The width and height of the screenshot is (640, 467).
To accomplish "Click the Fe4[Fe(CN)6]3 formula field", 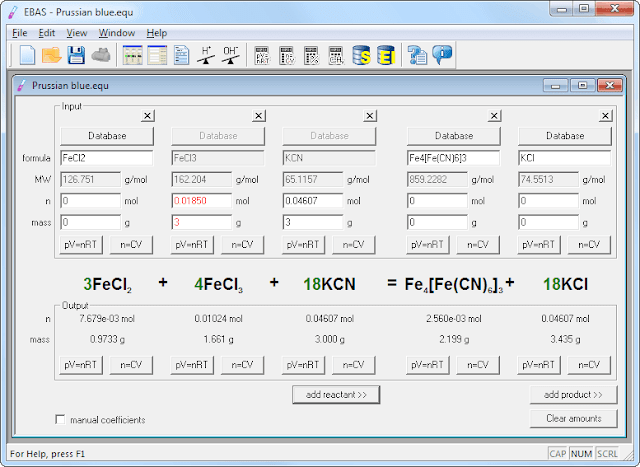I will (453, 158).
